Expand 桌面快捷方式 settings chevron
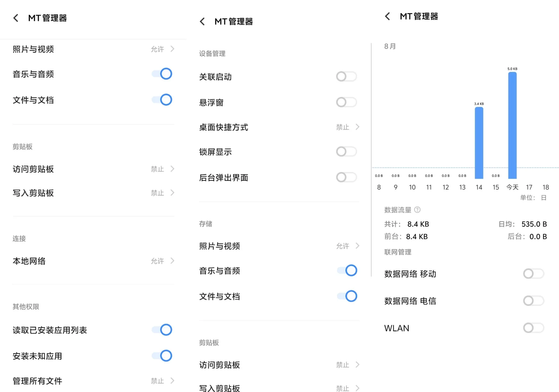 coord(358,127)
